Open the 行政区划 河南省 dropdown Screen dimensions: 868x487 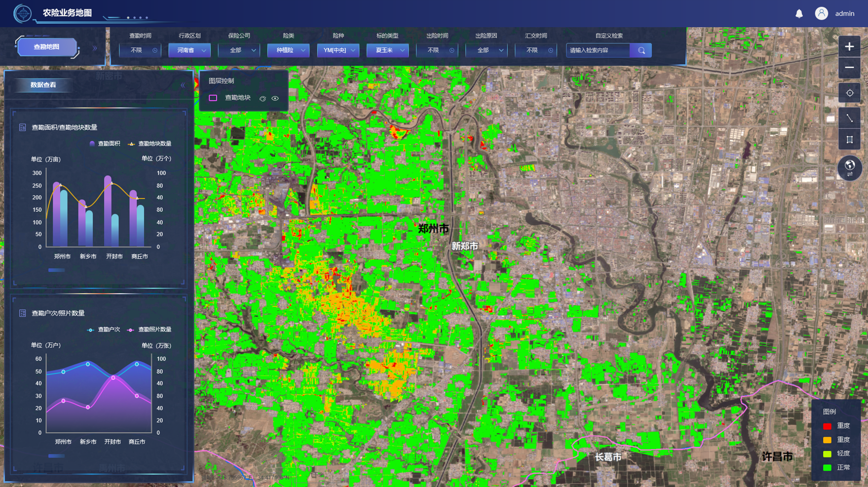189,50
